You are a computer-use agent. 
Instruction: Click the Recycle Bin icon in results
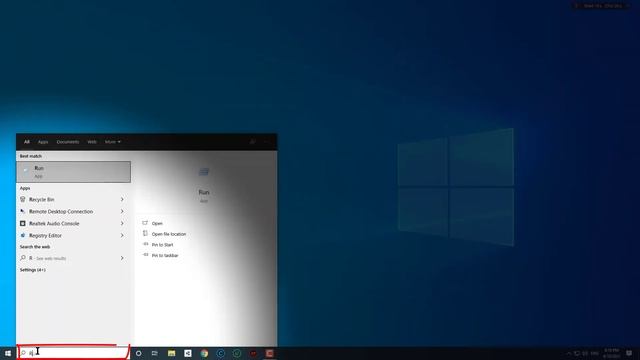[23, 199]
